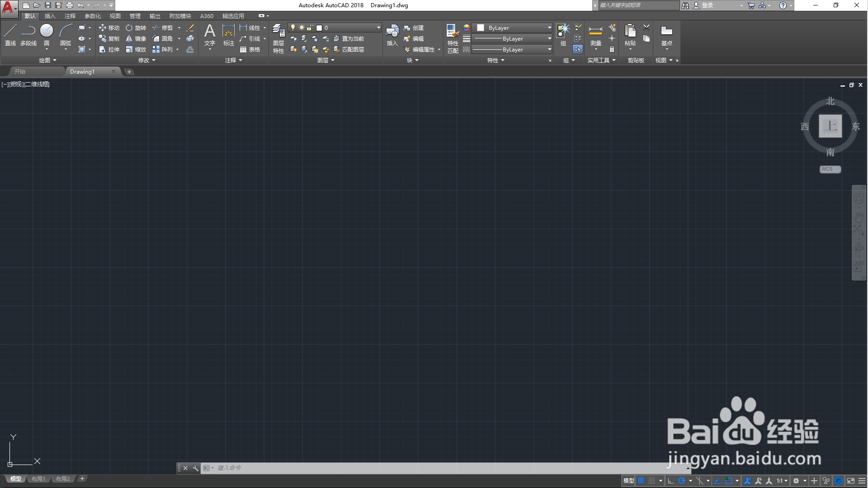The image size is (868, 488).
Task: Click 置为当前 (Make Current) layer icon
Action: click(x=349, y=38)
